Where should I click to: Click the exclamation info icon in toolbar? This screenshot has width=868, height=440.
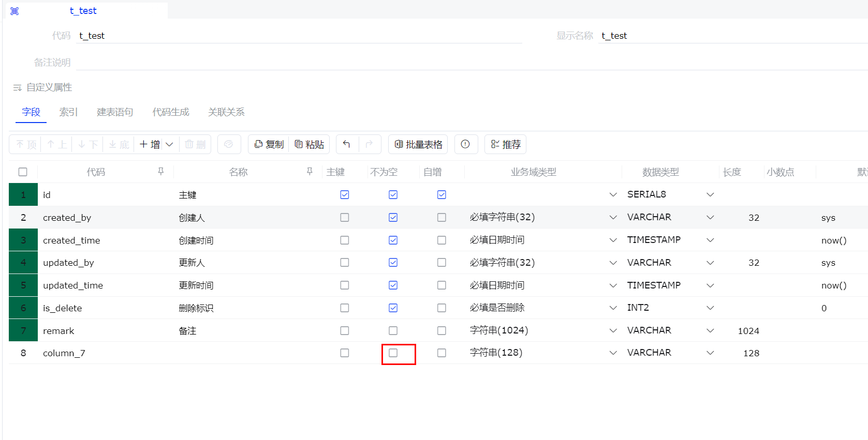[x=465, y=144]
